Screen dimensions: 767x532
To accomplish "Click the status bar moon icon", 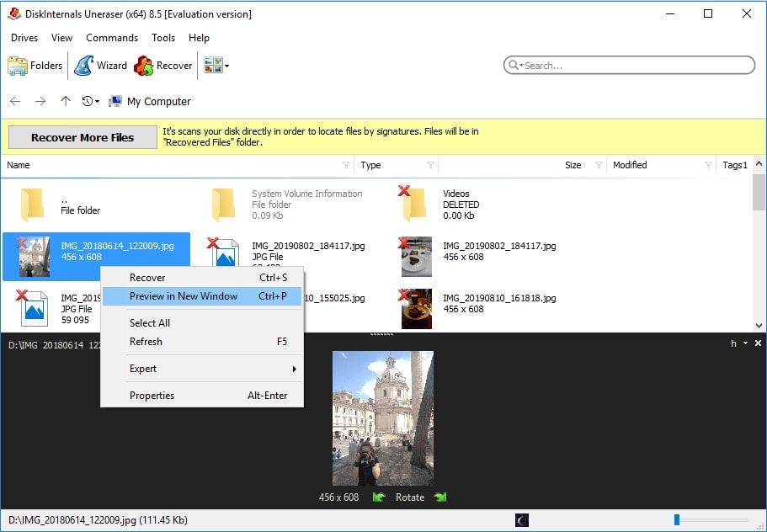I will [x=522, y=521].
